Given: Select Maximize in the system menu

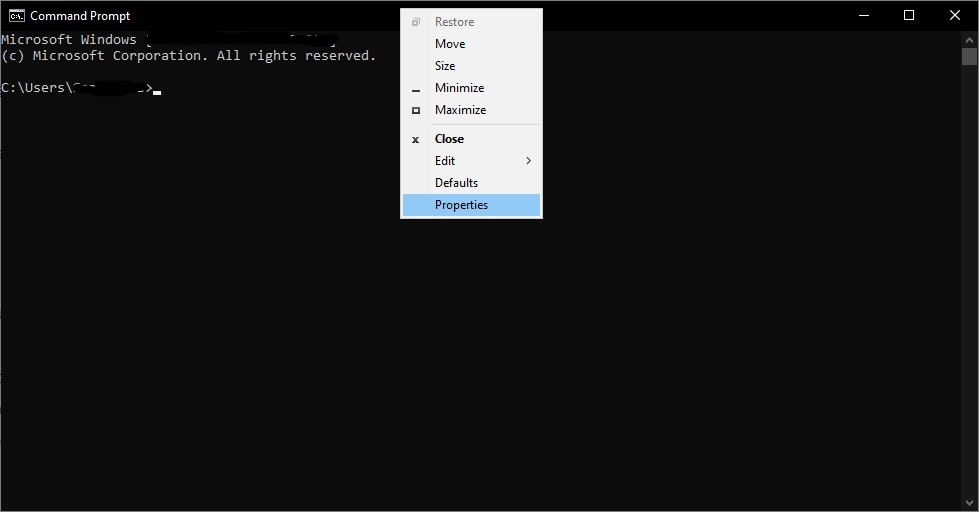Looking at the screenshot, I should click(471, 110).
